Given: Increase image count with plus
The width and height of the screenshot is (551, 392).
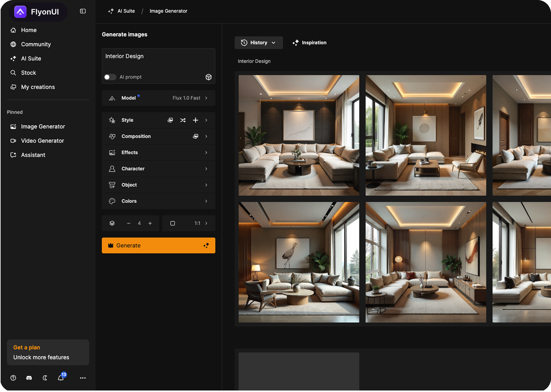Looking at the screenshot, I should (x=150, y=224).
